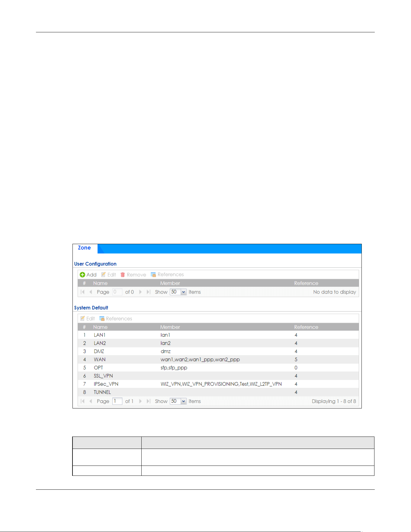The height and width of the screenshot is (532, 411).
Task: Select the SSL_VPN zone row
Action: point(218,376)
